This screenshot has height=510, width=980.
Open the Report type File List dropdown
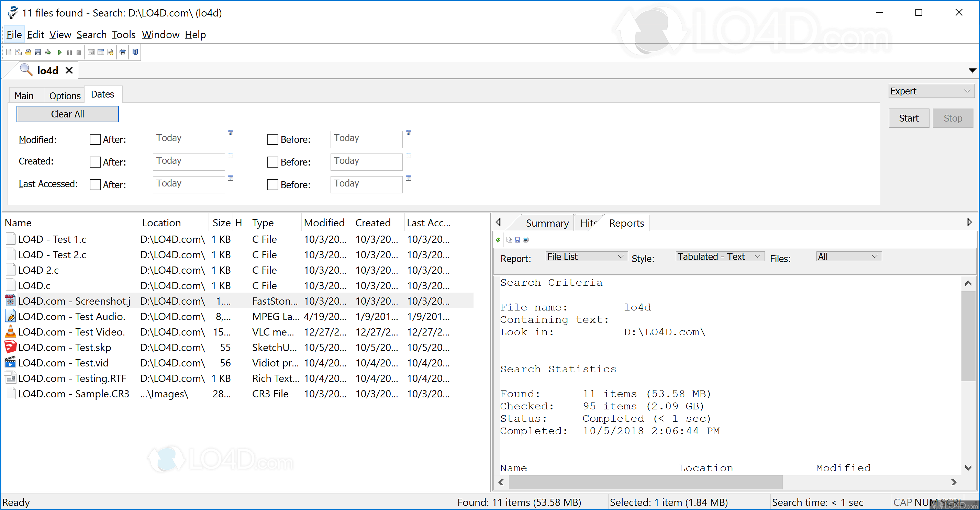(x=586, y=257)
